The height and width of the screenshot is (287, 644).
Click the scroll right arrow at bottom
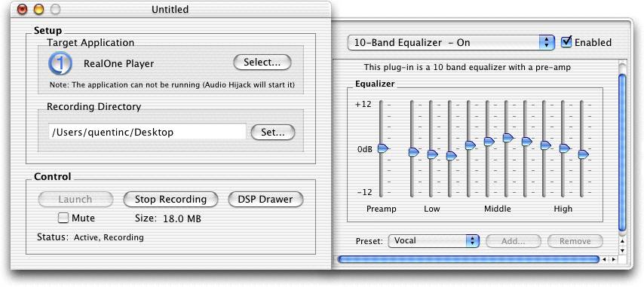[x=614, y=260]
